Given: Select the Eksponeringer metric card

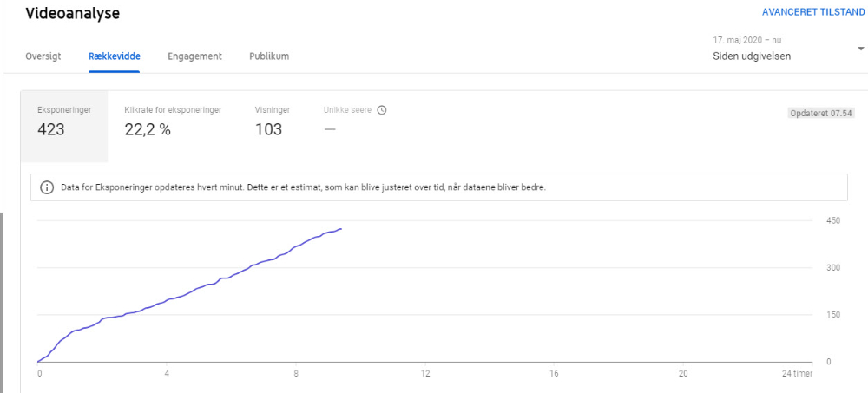Looking at the screenshot, I should coord(64,127).
